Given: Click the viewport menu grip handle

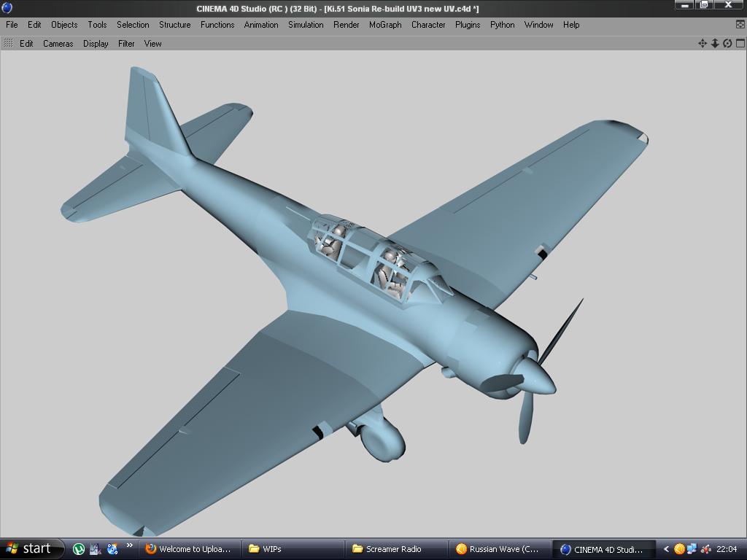Looking at the screenshot, I should tap(9, 44).
